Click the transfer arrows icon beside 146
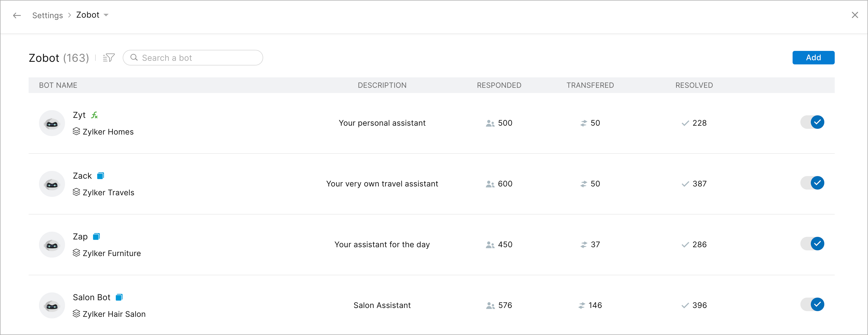 582,306
